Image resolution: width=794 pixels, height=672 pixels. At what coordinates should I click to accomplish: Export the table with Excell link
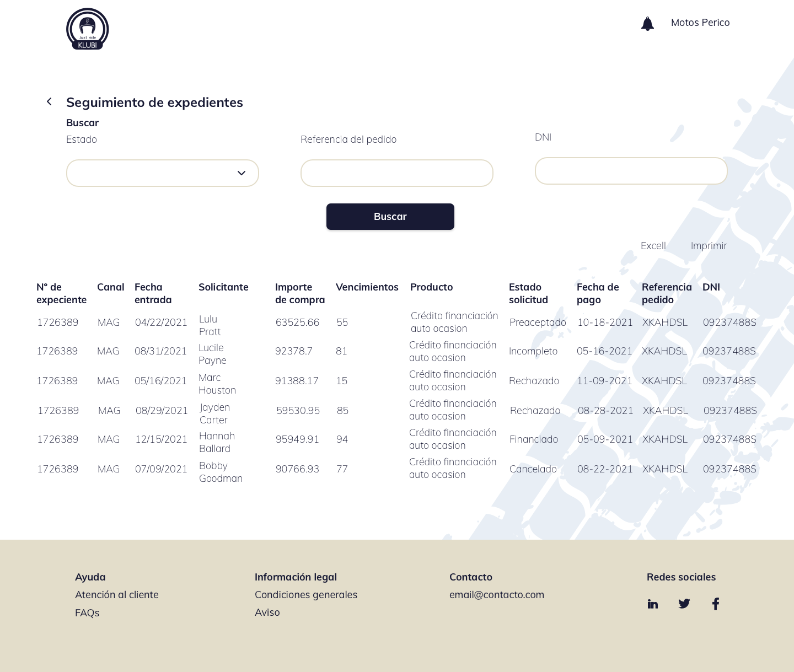(x=653, y=246)
